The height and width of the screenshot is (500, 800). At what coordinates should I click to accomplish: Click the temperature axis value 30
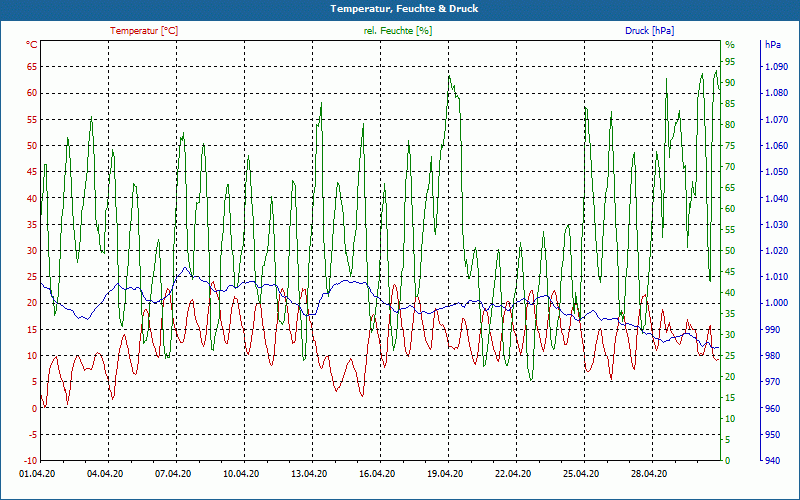33,251
